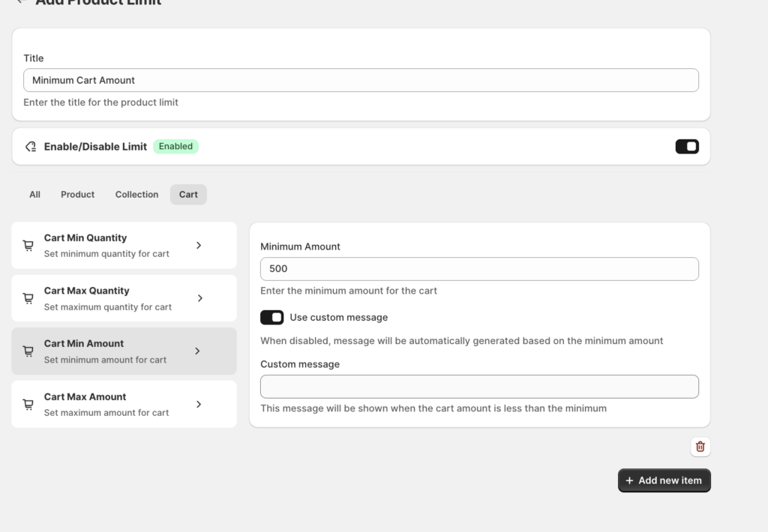The image size is (768, 532).
Task: Turn off the Use custom message switch
Action: [x=271, y=317]
